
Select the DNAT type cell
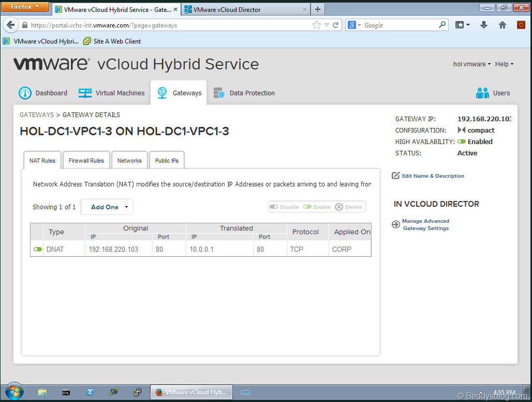tap(64, 249)
